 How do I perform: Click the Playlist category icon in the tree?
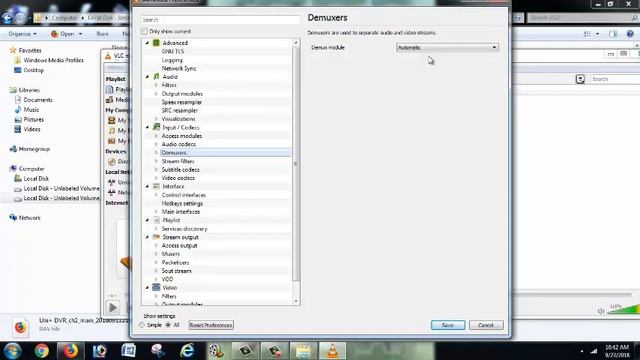156,220
